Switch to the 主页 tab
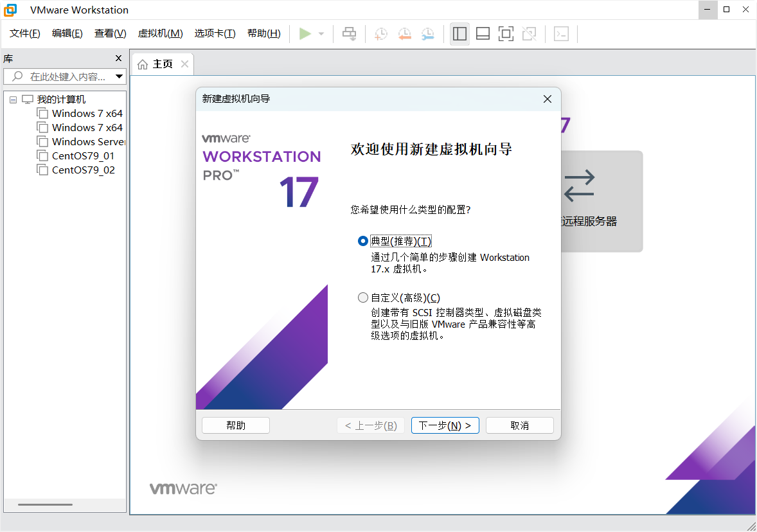This screenshot has height=532, width=757. pos(163,64)
